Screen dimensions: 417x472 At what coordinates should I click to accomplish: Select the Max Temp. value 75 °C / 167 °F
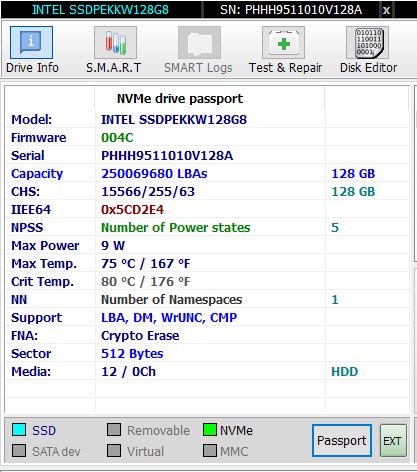point(146,264)
